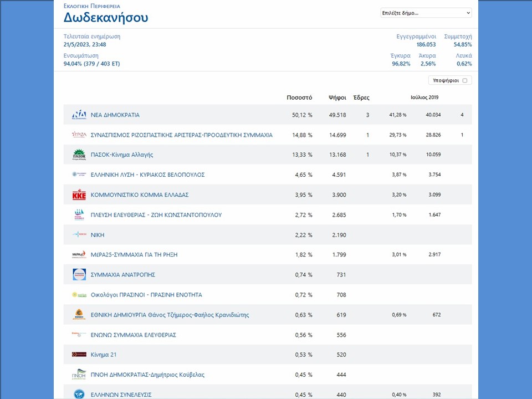Enable the Υποψήφιοι checkbox

465,80
